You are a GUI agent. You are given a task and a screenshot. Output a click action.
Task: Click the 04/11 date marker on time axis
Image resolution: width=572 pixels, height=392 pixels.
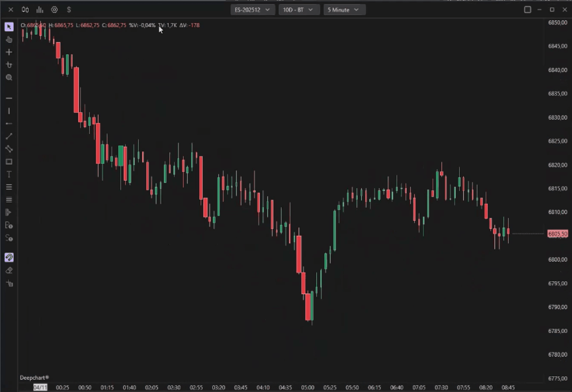pyautogui.click(x=40, y=387)
